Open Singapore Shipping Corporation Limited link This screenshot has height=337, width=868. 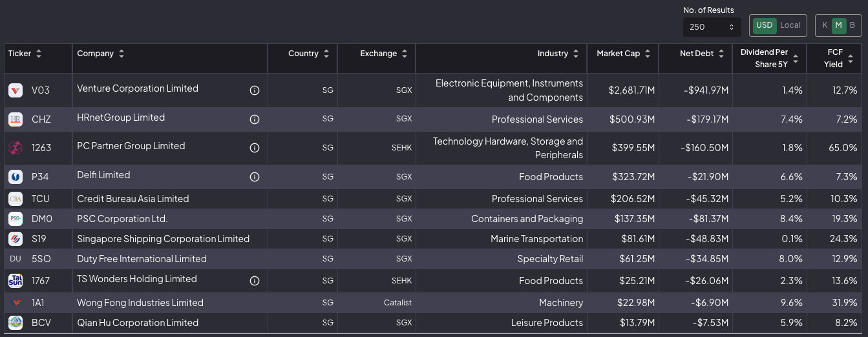tap(163, 239)
